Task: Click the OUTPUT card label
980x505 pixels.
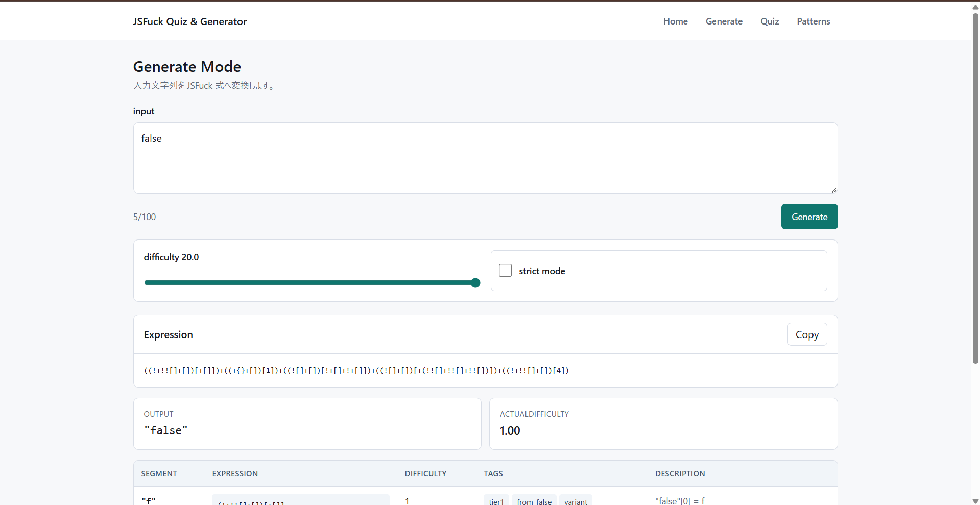Action: 158,414
